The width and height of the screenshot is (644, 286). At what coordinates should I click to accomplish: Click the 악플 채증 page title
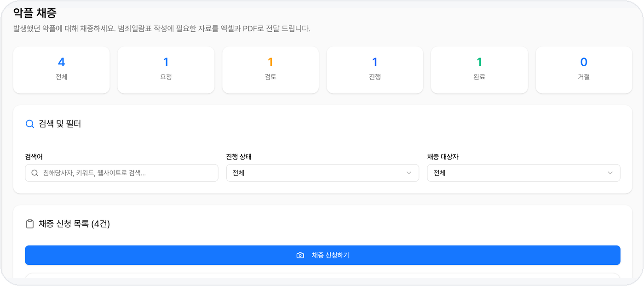[35, 13]
